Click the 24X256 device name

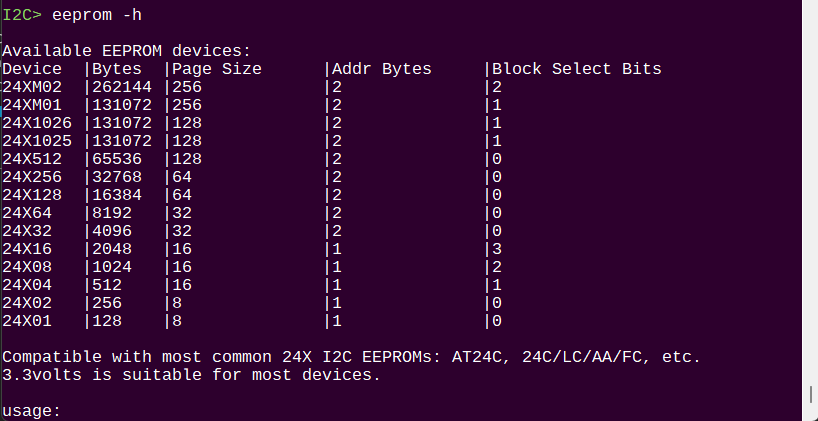(32, 177)
